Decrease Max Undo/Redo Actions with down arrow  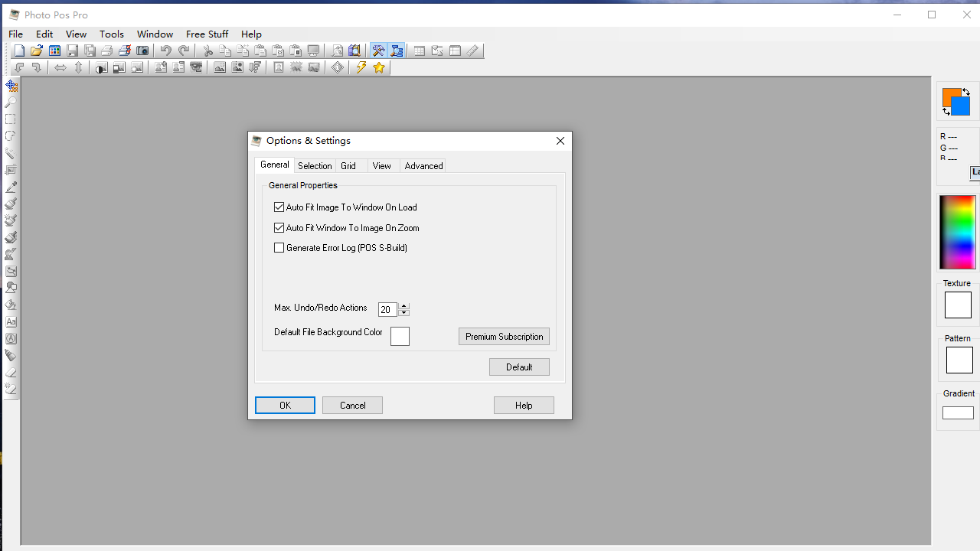[x=404, y=313]
